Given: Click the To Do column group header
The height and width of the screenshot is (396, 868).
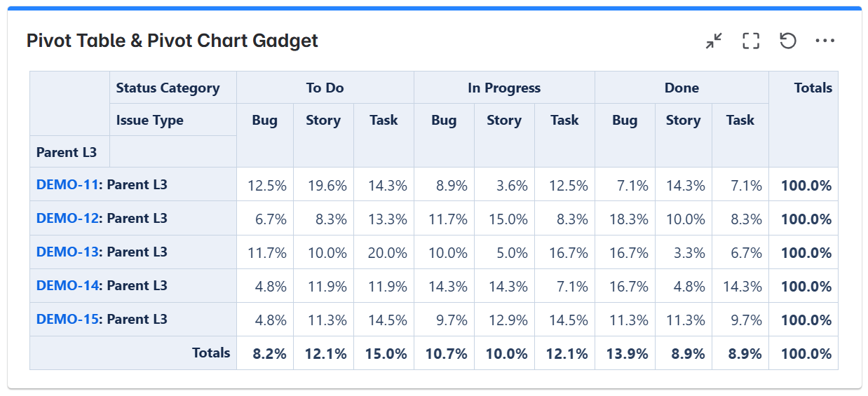Looking at the screenshot, I should (x=325, y=88).
